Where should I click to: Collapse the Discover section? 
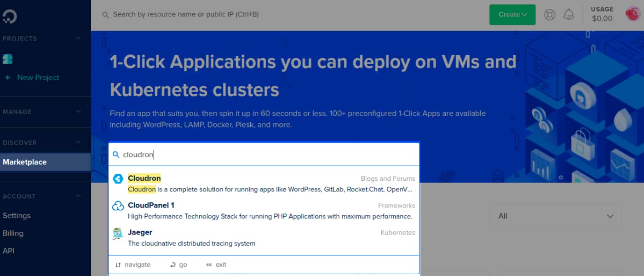(78, 142)
